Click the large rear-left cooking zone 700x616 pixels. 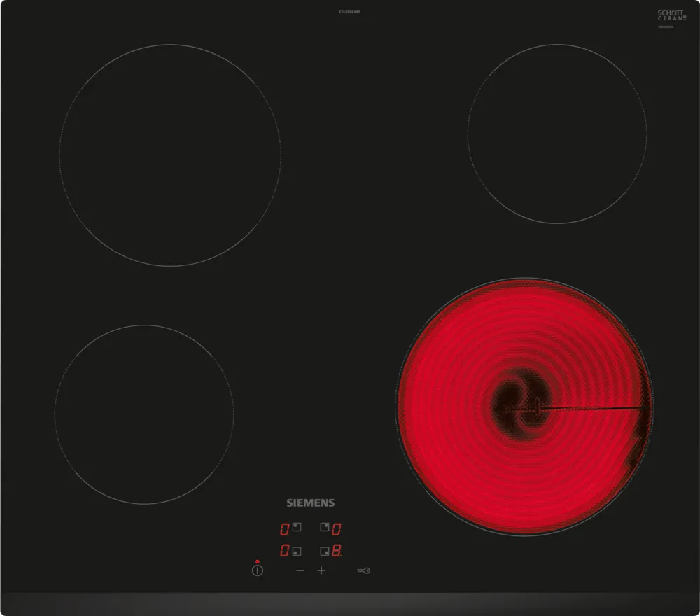pos(170,155)
